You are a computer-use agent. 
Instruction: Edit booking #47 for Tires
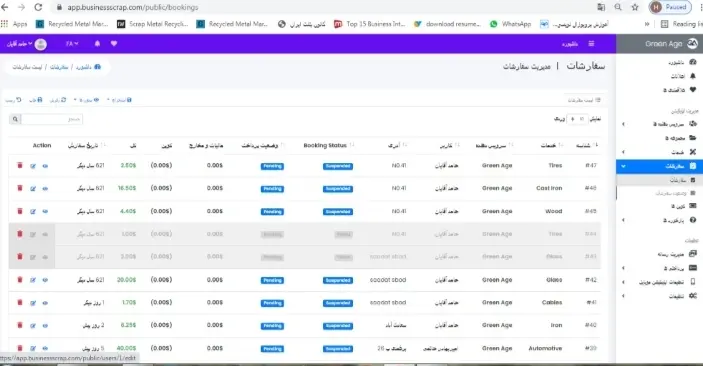pyautogui.click(x=33, y=166)
